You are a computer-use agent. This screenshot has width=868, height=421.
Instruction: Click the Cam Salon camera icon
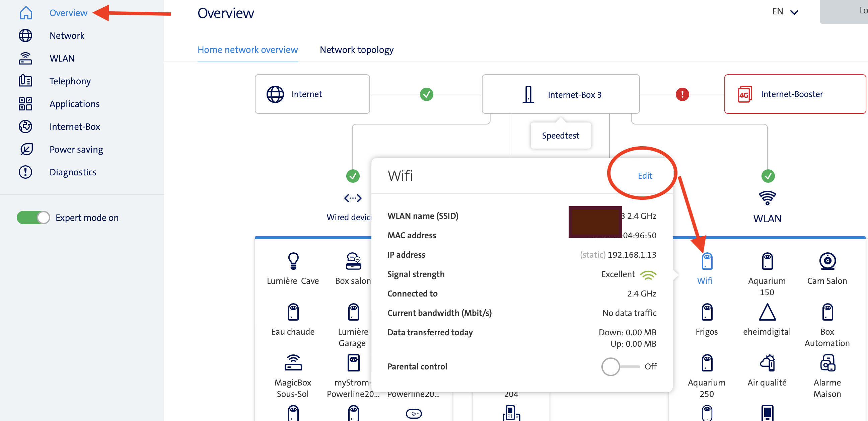pyautogui.click(x=827, y=261)
